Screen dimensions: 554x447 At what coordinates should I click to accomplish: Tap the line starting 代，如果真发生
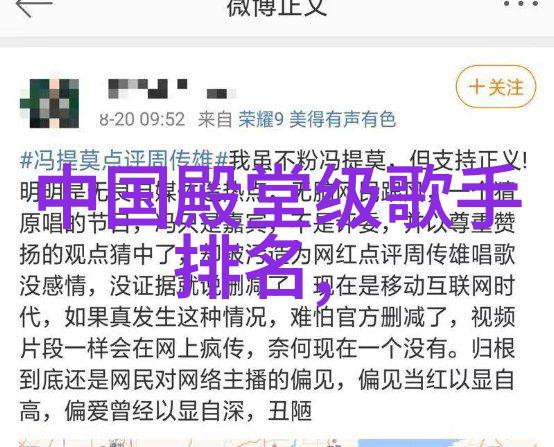click(x=267, y=317)
